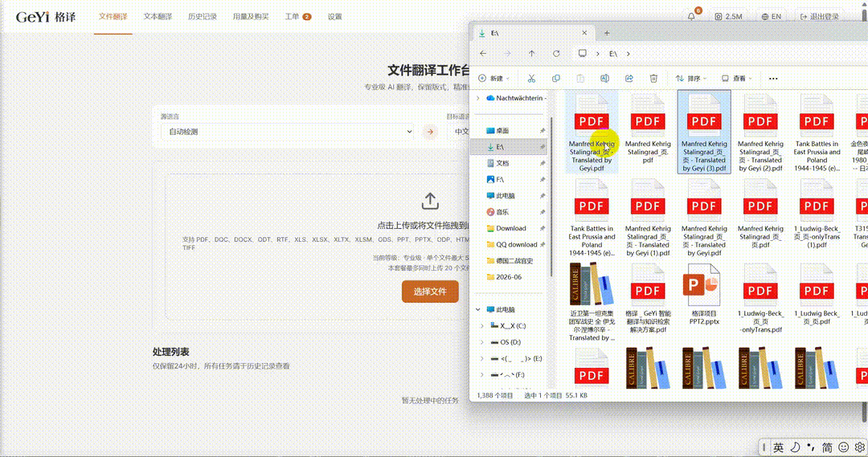The height and width of the screenshot is (457, 868).
Task: Click the 选择文件 button
Action: pos(430,291)
